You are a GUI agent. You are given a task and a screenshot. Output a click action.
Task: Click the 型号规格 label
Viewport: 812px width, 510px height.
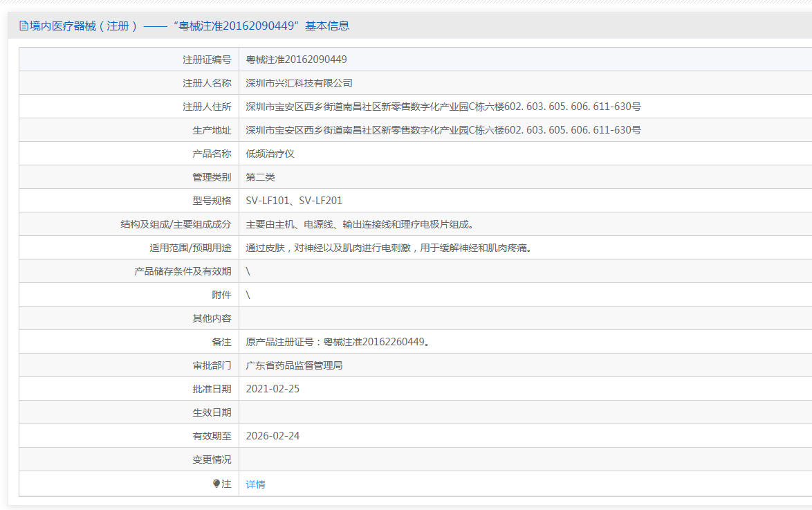(212, 201)
